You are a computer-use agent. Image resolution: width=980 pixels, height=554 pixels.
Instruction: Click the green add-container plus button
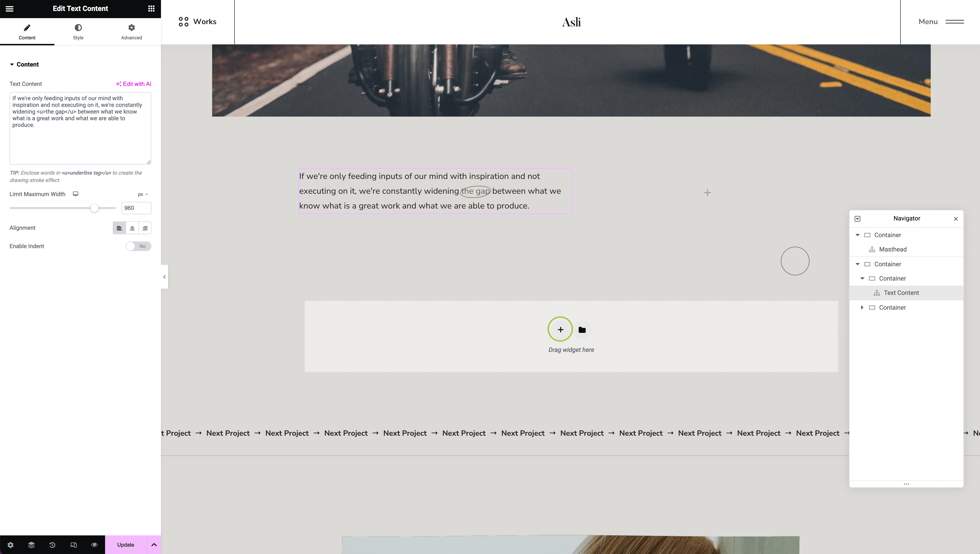[x=560, y=329]
